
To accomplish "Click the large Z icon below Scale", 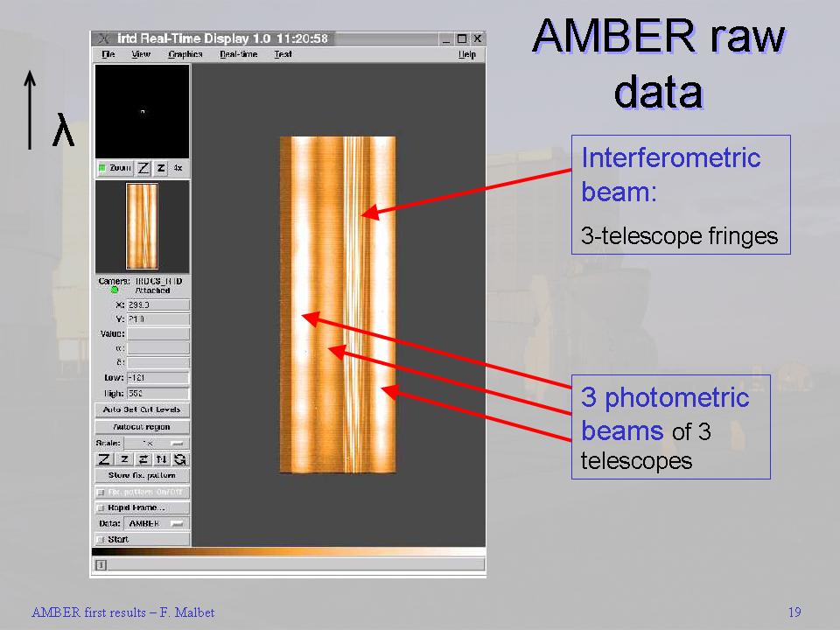I will 104,459.
